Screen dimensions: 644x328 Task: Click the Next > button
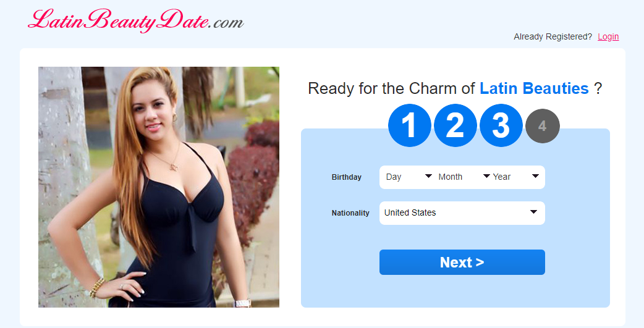[x=462, y=262]
